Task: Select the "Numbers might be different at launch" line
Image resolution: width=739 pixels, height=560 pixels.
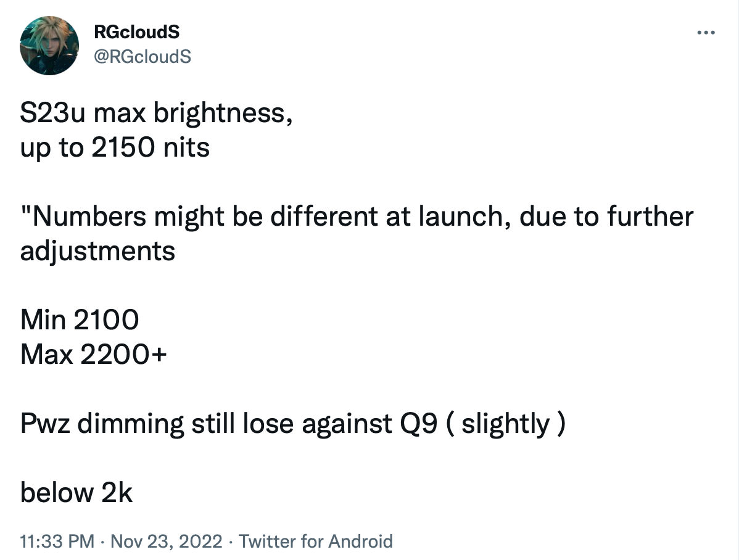Action: coord(357,217)
